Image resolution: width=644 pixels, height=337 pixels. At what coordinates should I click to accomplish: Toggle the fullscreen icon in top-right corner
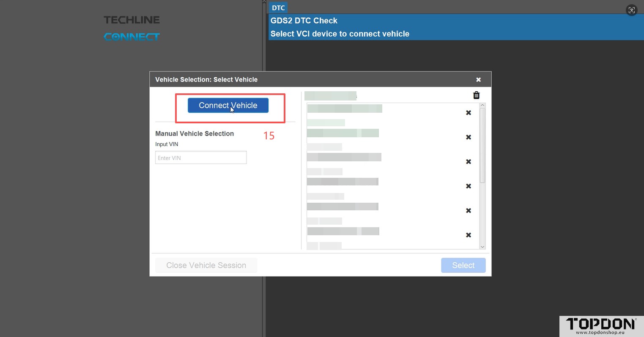(x=631, y=10)
